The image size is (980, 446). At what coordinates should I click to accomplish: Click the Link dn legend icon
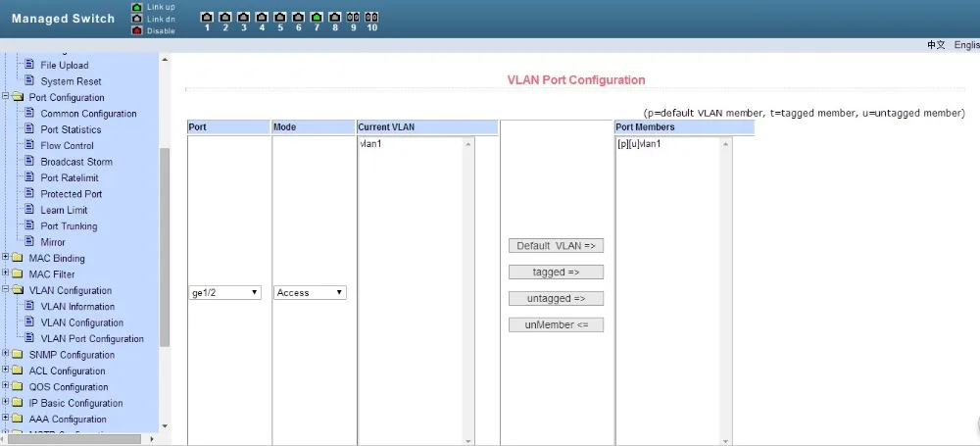click(x=137, y=19)
